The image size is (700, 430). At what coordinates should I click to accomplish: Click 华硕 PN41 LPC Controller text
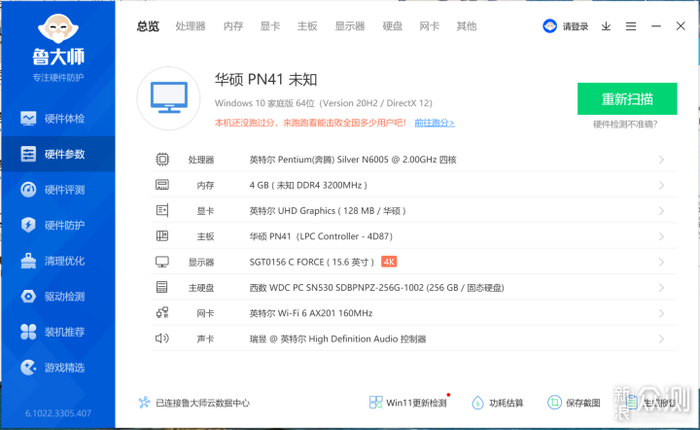coord(321,236)
